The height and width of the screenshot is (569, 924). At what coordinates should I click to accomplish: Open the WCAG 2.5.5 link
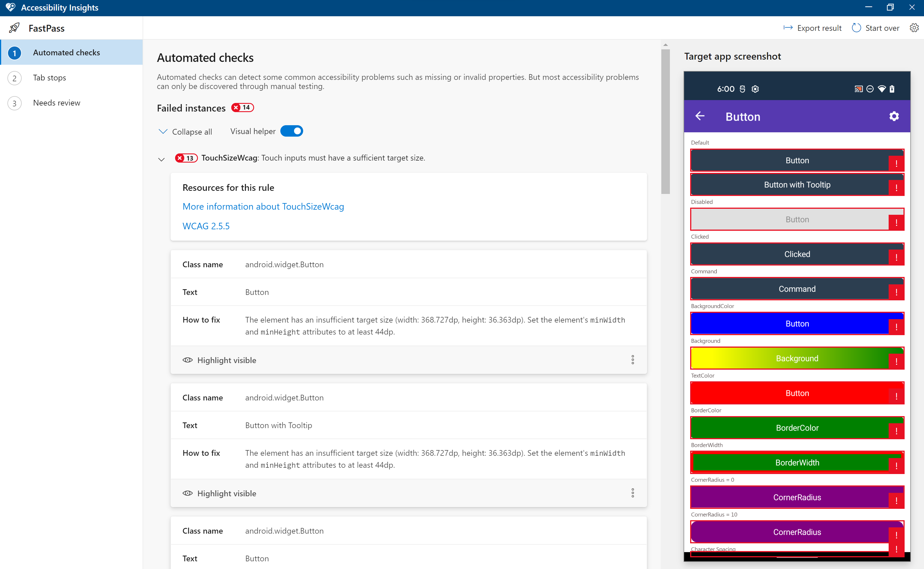[206, 226]
